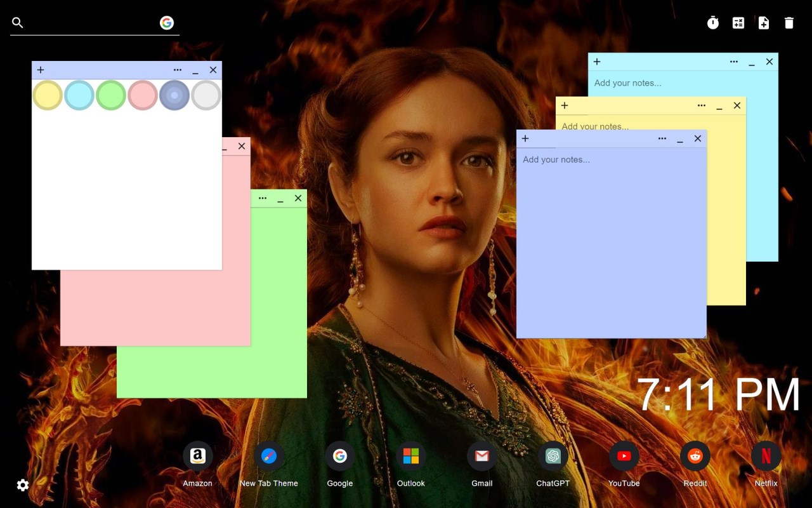
Task: Minimize the cyan note
Action: [x=752, y=63]
